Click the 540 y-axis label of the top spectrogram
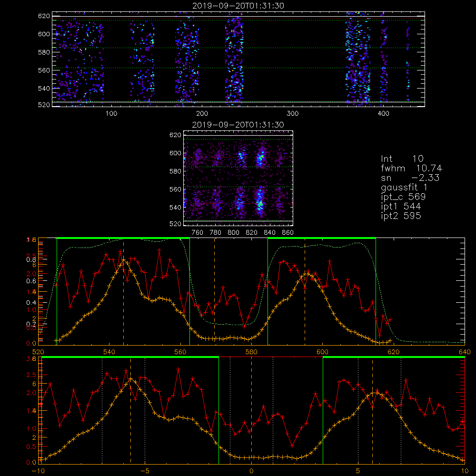Image resolution: width=476 pixels, height=476 pixels. (x=44, y=89)
